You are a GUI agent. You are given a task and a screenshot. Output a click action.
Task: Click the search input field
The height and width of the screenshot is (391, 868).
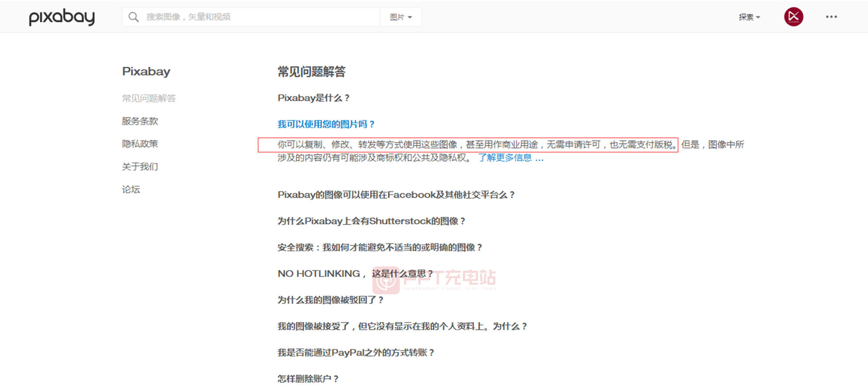pos(258,17)
